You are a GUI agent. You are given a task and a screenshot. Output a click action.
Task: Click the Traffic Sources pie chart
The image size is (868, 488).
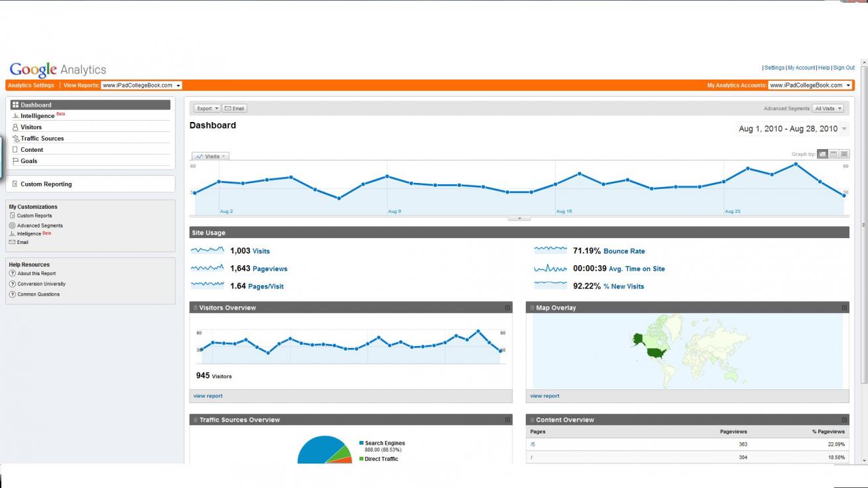(324, 450)
